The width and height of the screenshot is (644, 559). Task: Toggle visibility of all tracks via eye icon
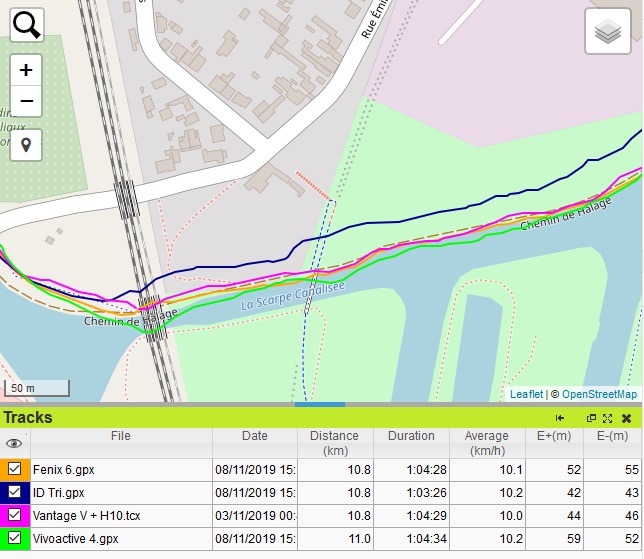coord(14,443)
